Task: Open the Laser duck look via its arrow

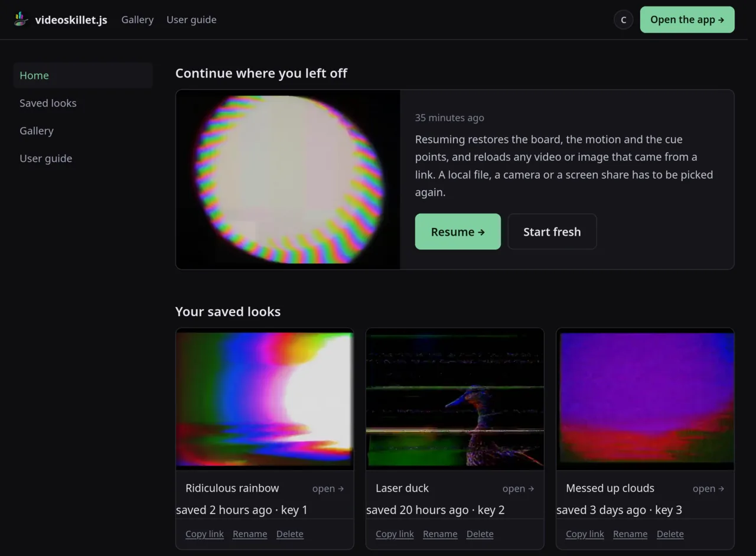Action: click(x=518, y=489)
